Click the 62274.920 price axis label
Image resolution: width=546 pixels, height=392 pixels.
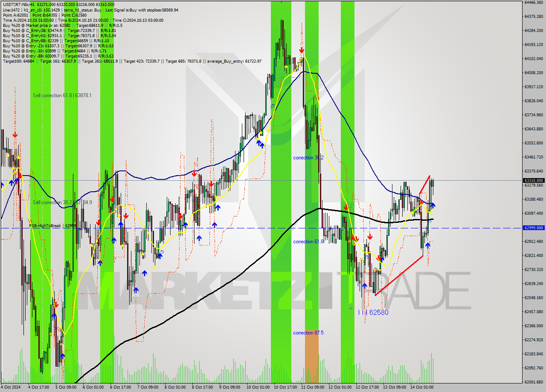pos(533,340)
